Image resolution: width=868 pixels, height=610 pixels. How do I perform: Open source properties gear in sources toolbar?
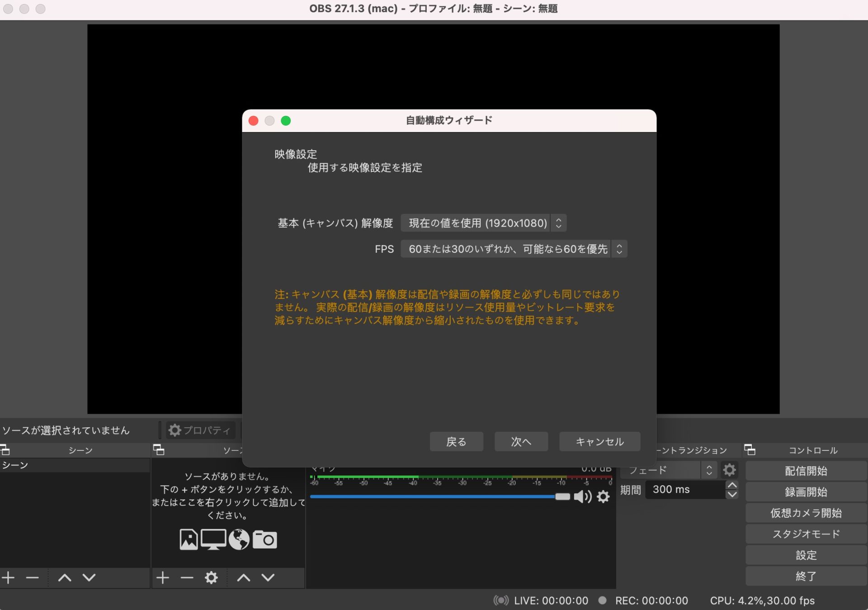click(x=211, y=577)
